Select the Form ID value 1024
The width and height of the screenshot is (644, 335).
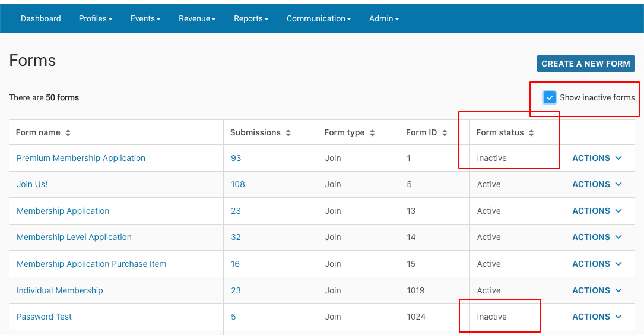pyautogui.click(x=416, y=317)
